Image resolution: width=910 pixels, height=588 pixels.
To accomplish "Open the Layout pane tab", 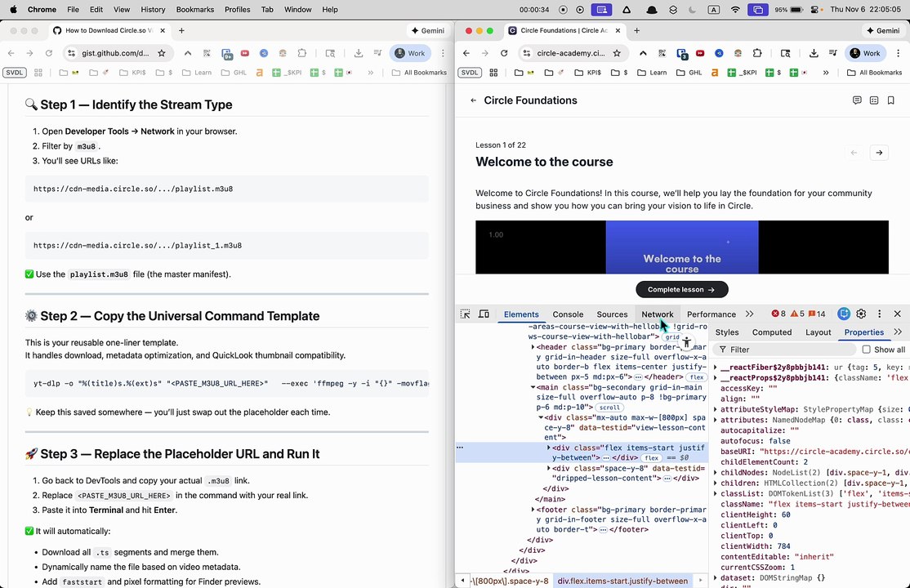I will tap(818, 332).
